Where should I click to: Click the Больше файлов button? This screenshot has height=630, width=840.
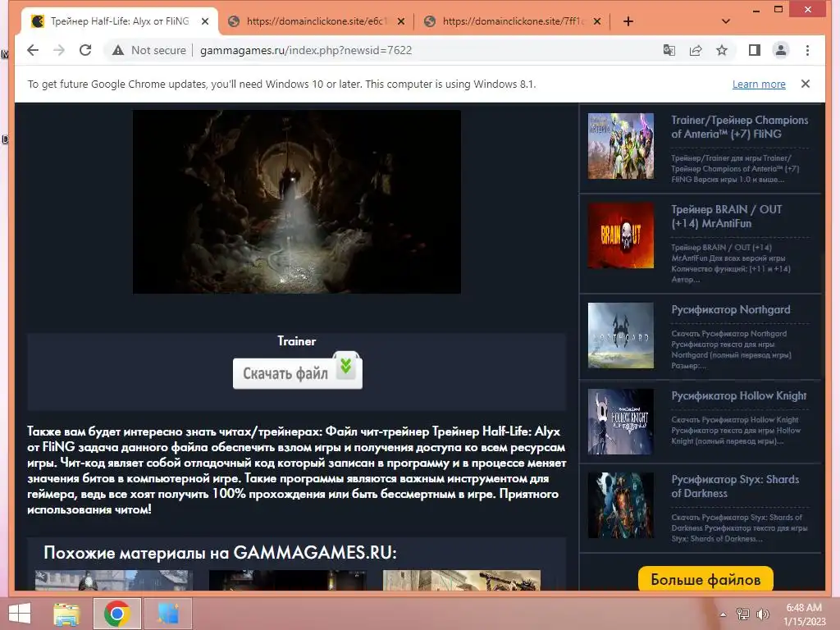705,579
